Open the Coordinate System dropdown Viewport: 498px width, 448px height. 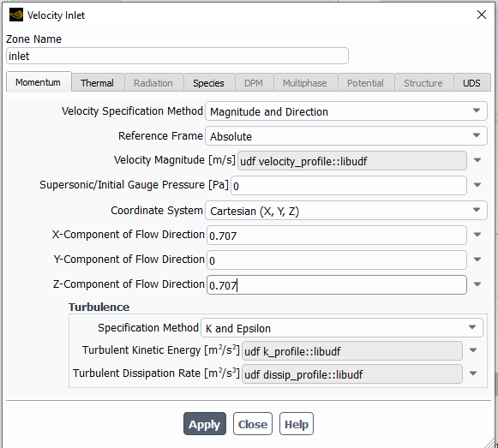pyautogui.click(x=346, y=210)
